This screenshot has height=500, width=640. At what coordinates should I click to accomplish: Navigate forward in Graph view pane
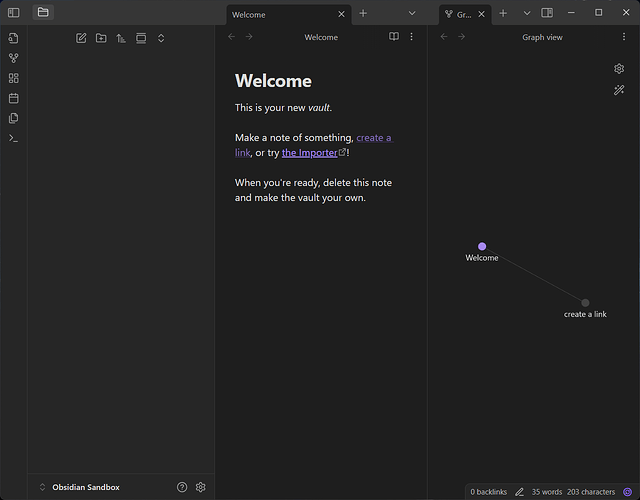point(462,37)
